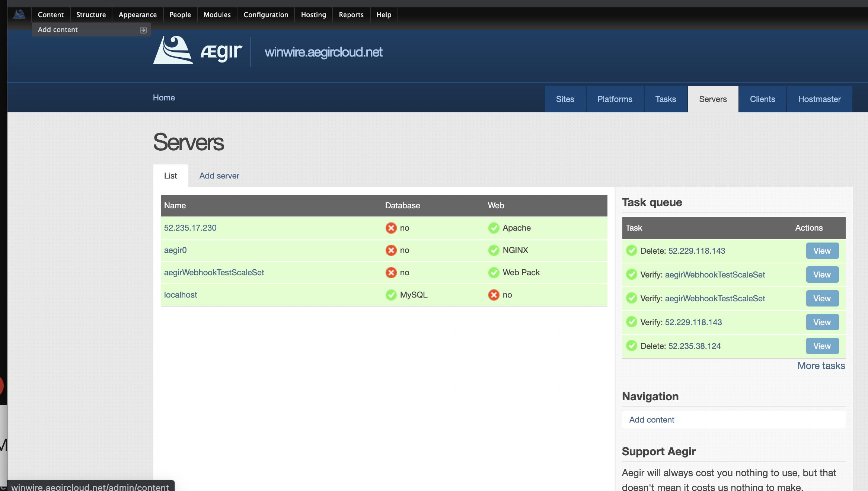The height and width of the screenshot is (491, 868).
Task: Switch to the Hostmaster tab
Action: [x=819, y=99]
